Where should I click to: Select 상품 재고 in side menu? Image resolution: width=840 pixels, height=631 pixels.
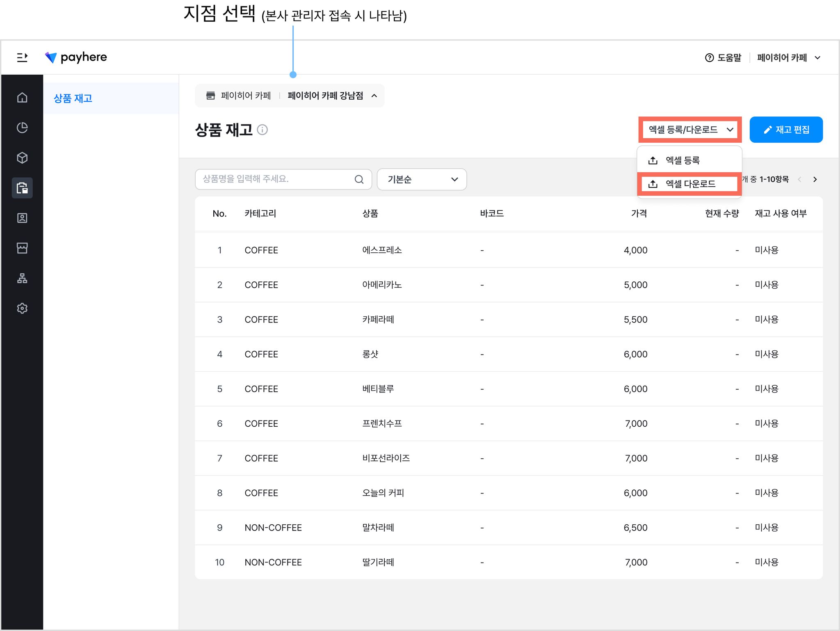[x=111, y=98]
